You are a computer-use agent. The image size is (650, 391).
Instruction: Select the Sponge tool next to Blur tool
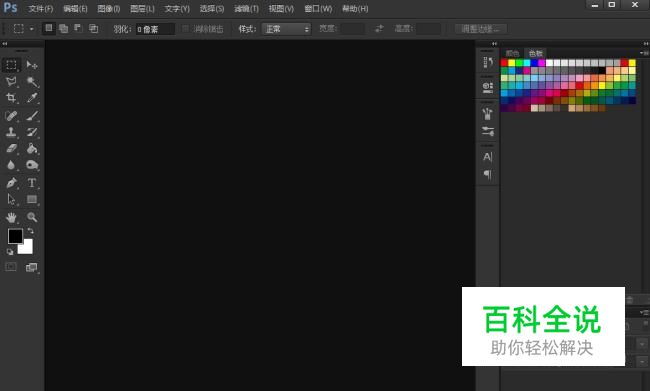point(32,165)
